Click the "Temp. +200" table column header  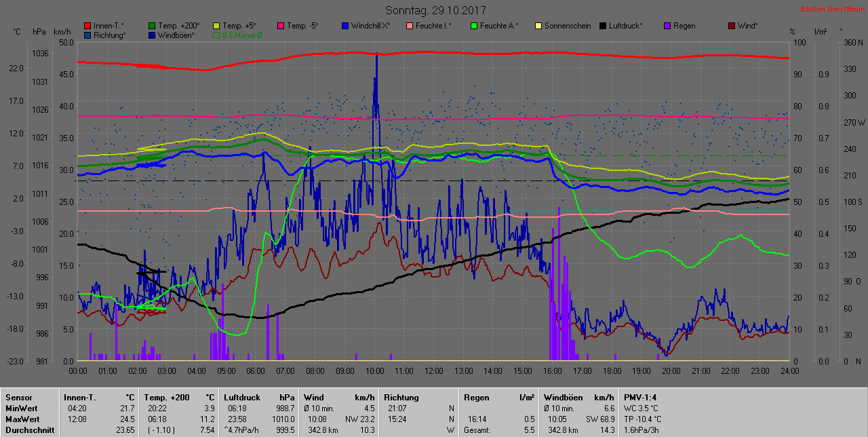tap(166, 398)
